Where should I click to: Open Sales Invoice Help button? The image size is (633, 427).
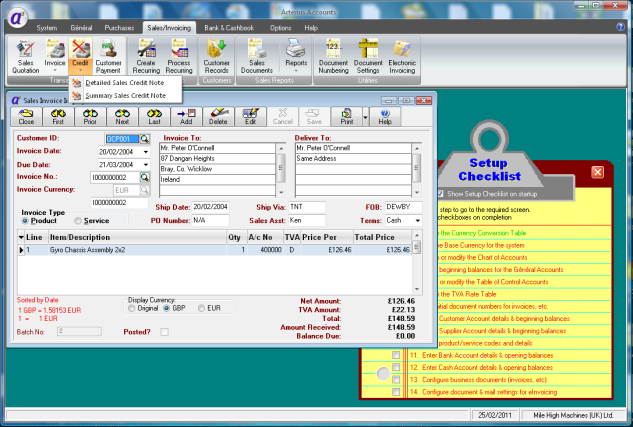coord(385,117)
